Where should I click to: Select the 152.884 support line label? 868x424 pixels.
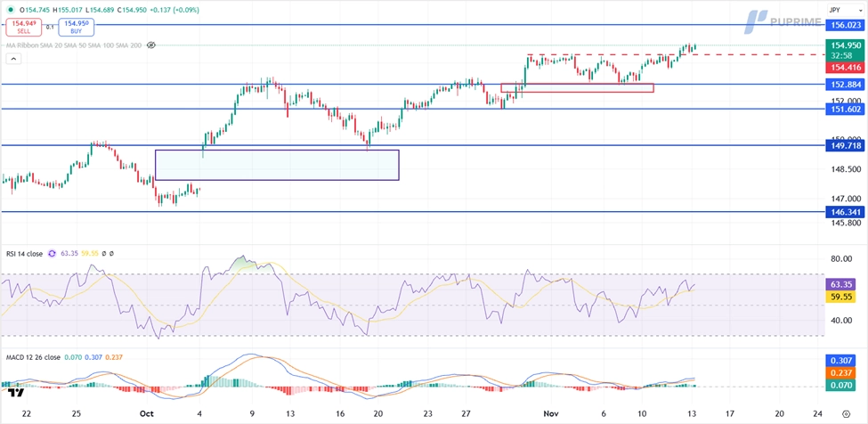click(846, 85)
